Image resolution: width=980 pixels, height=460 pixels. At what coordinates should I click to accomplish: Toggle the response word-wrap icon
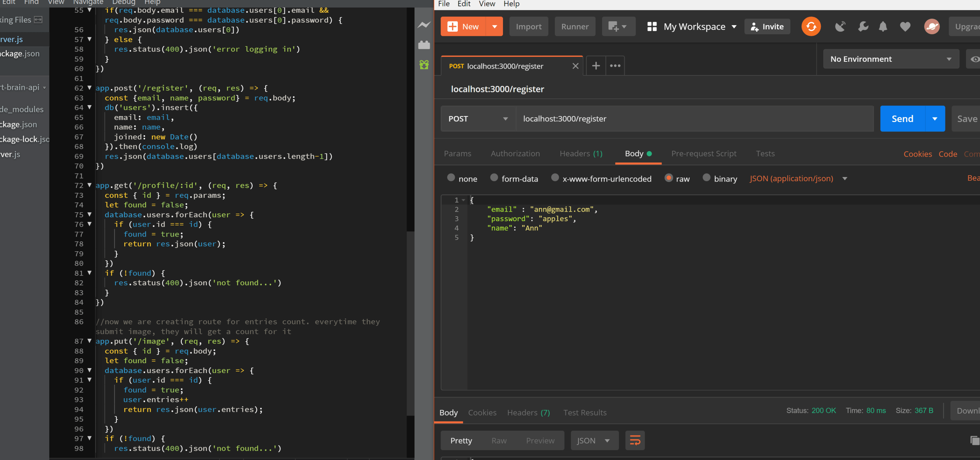click(635, 440)
